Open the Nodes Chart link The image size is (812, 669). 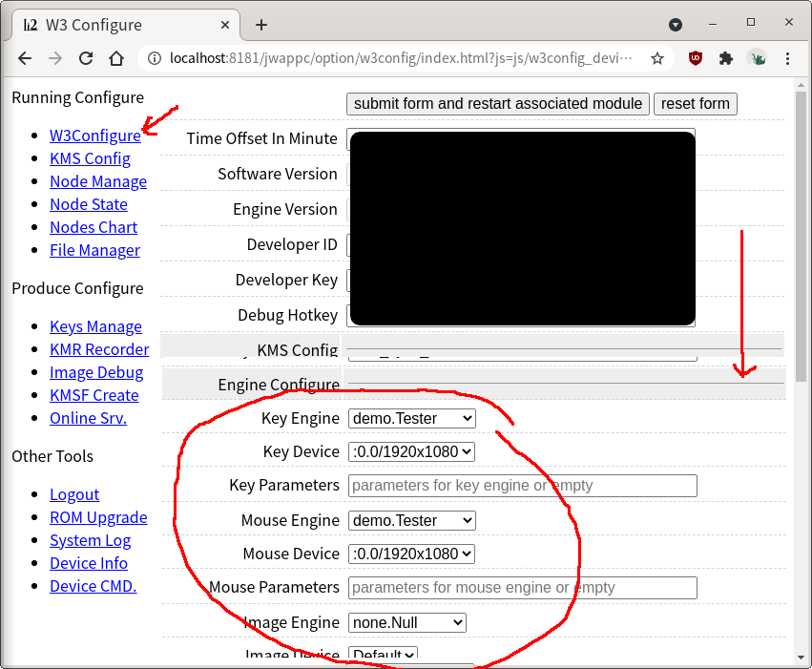(x=94, y=227)
